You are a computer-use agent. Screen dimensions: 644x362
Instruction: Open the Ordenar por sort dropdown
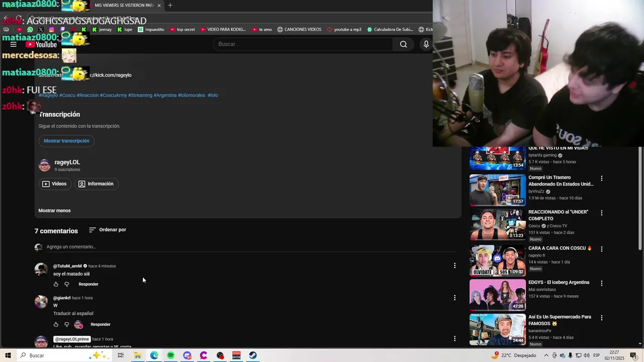pos(108,230)
